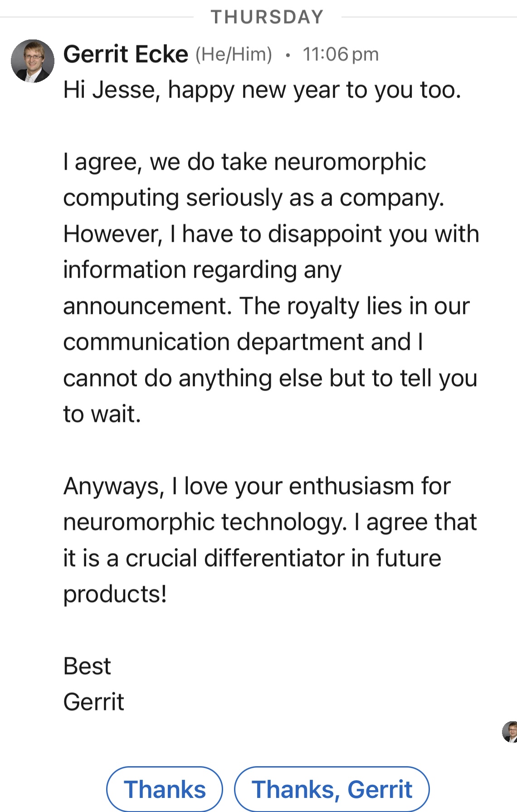This screenshot has height=812, width=517.
Task: Select the "information regarding any" line
Action: pos(202,270)
